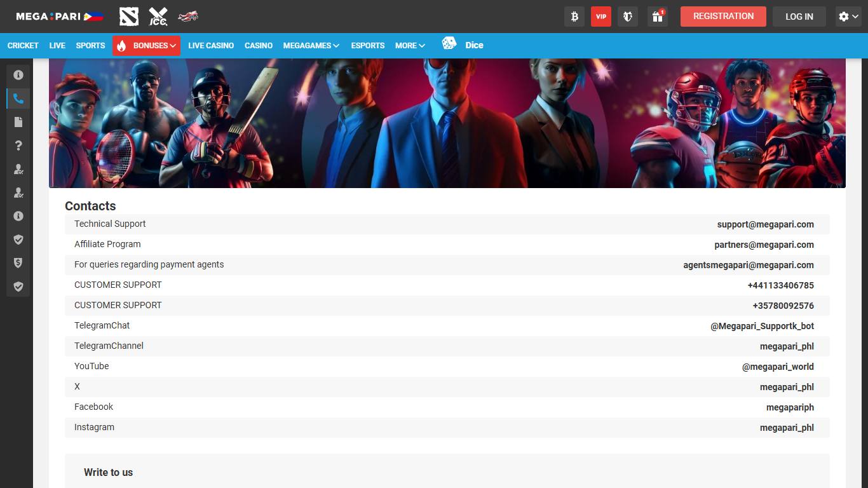This screenshot has height=488, width=868.
Task: Click phone number +35780092576
Action: tap(783, 306)
